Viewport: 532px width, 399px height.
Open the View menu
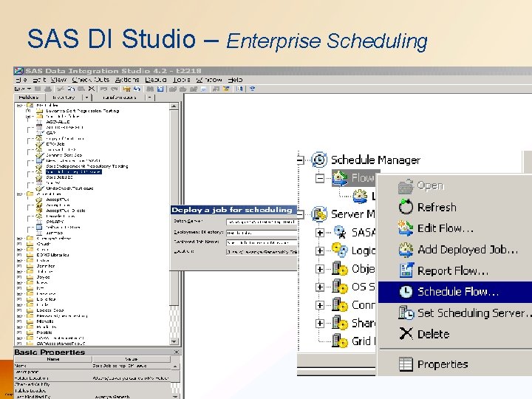(58, 80)
